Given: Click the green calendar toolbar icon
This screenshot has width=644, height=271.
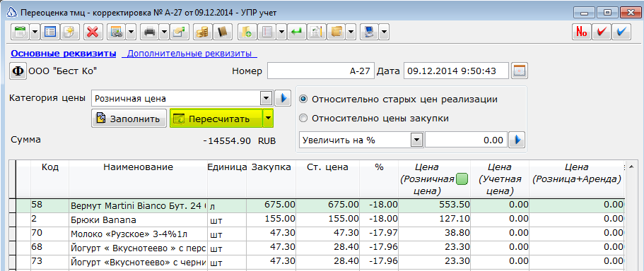Looking at the screenshot, I should pos(19,32).
